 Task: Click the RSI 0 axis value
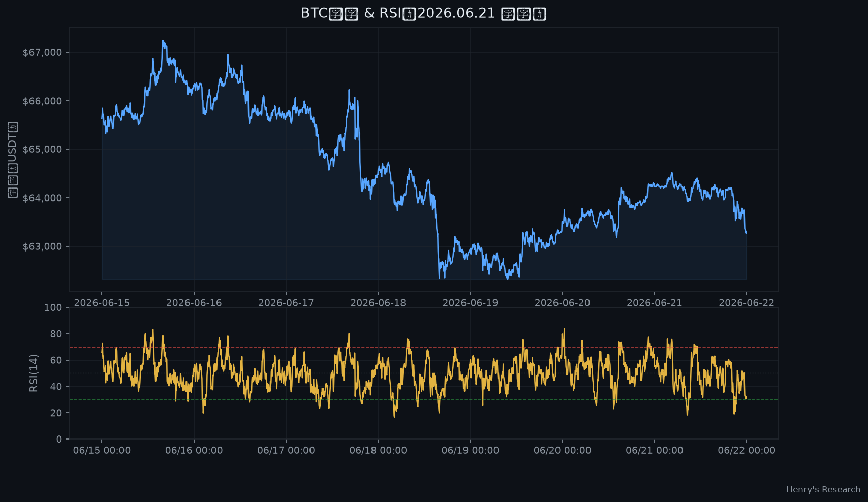click(x=59, y=439)
